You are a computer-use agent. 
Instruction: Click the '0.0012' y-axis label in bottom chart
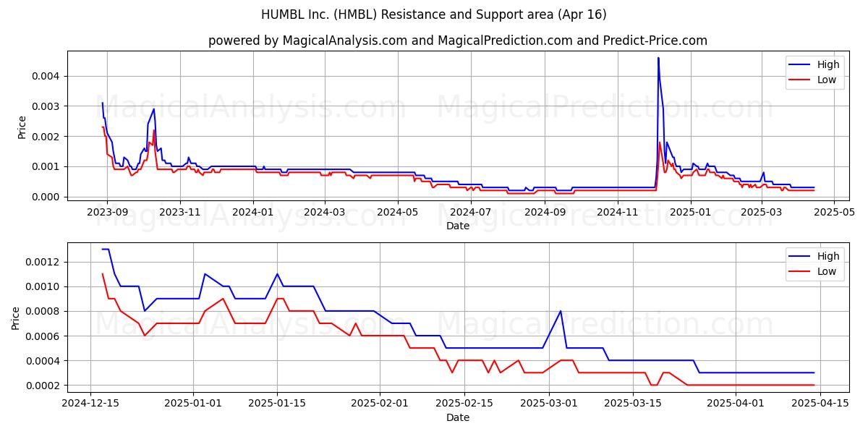point(43,262)
